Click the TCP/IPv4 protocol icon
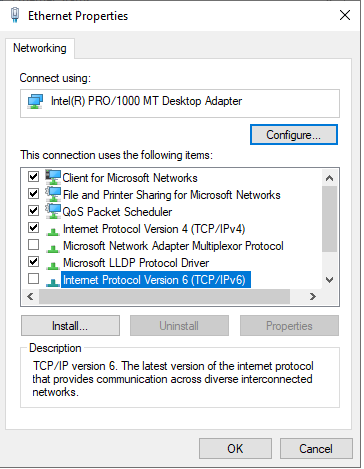 point(53,231)
